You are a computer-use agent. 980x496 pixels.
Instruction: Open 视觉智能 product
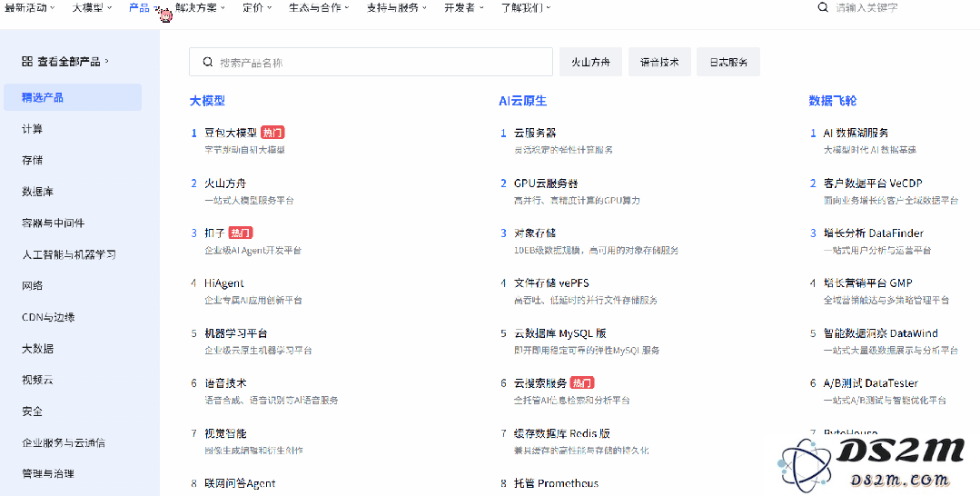point(225,433)
